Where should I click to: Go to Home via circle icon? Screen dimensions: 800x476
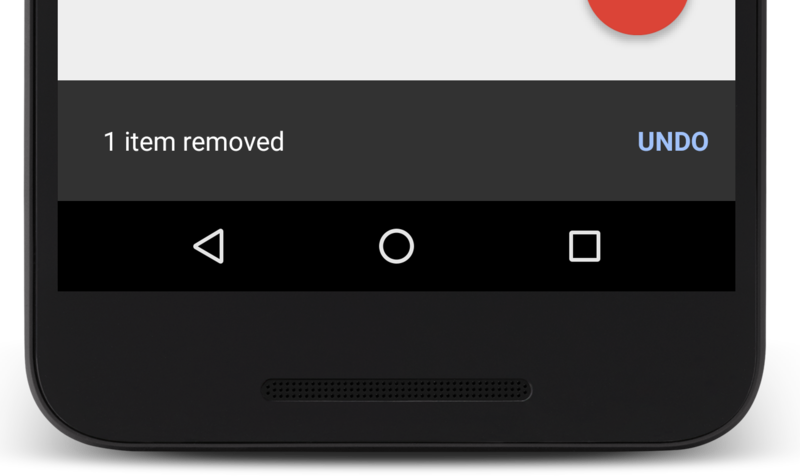(x=396, y=246)
